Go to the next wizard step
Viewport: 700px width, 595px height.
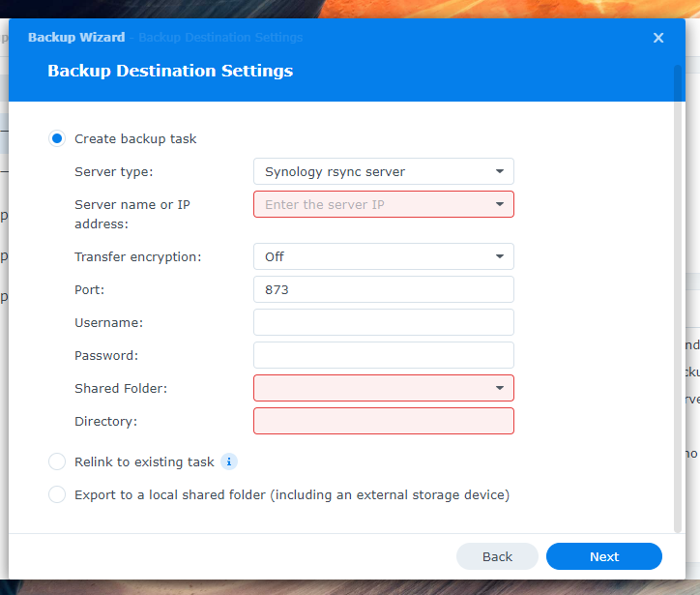604,556
